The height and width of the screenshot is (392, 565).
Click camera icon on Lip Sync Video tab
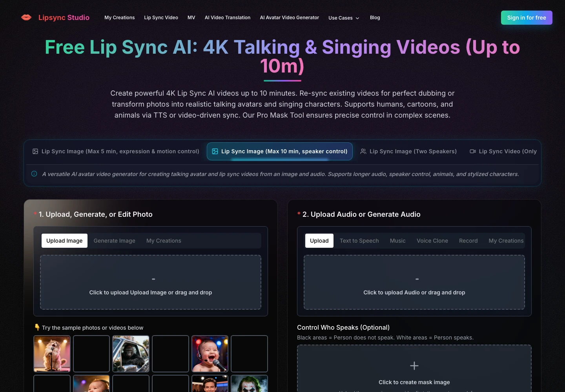click(473, 151)
